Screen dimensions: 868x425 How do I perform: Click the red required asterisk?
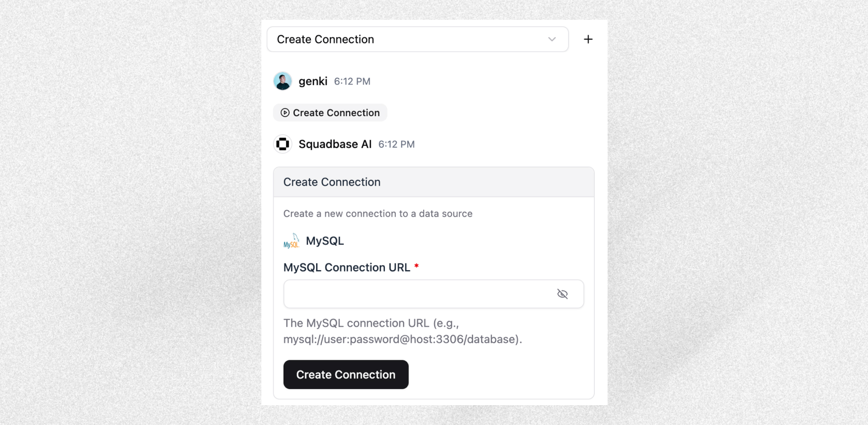(417, 266)
